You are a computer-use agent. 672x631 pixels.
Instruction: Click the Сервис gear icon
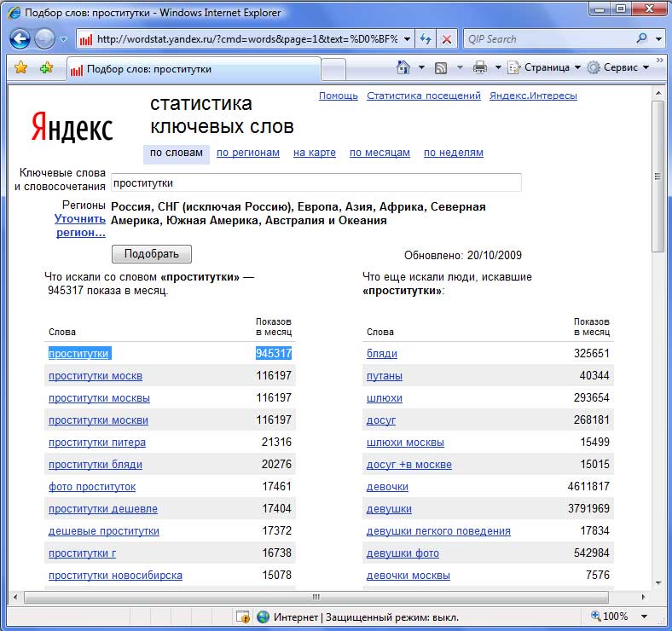click(594, 67)
